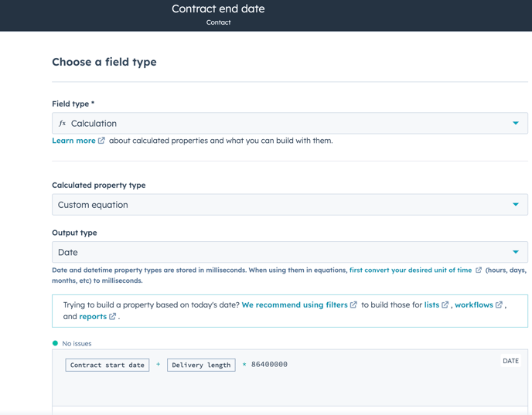
Task: Click external icon next to workflows
Action: coord(499,304)
